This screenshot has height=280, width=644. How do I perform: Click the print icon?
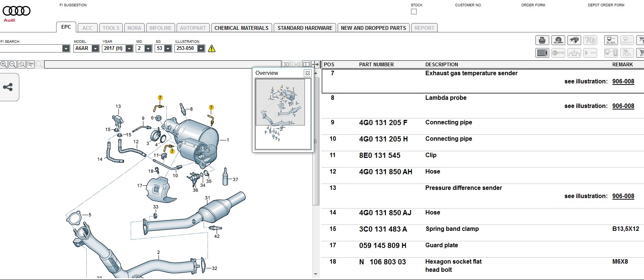(x=542, y=40)
